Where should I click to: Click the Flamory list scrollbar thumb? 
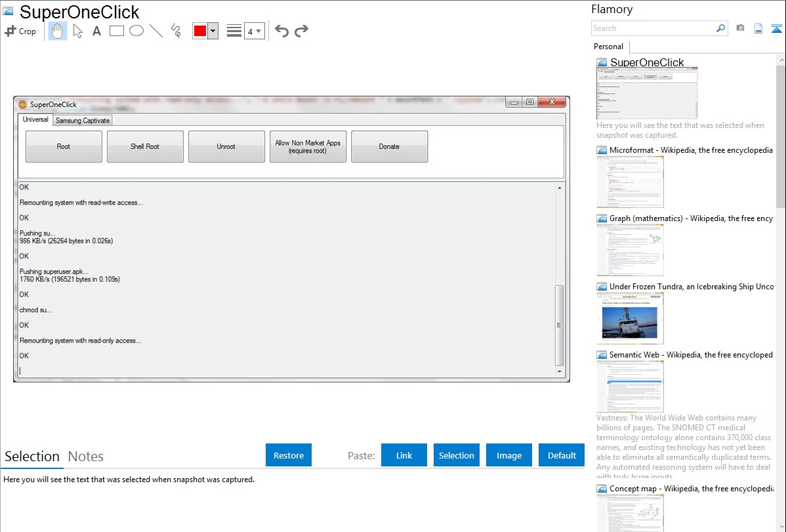781,136
